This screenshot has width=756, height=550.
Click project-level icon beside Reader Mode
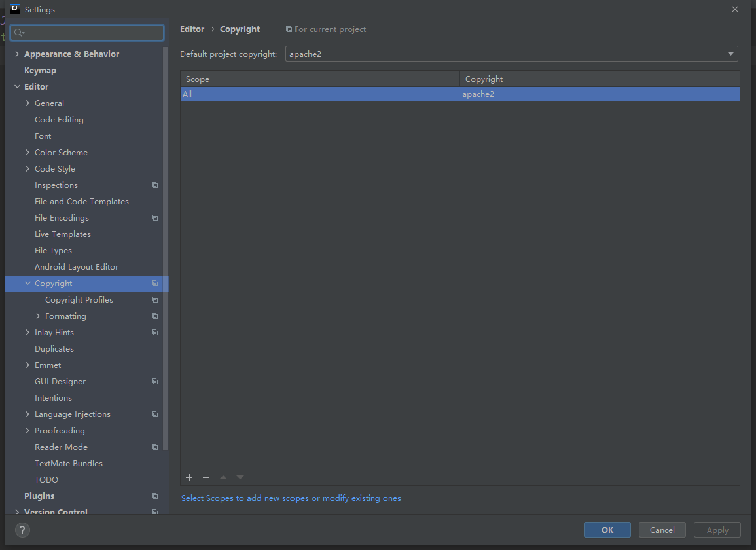(154, 447)
